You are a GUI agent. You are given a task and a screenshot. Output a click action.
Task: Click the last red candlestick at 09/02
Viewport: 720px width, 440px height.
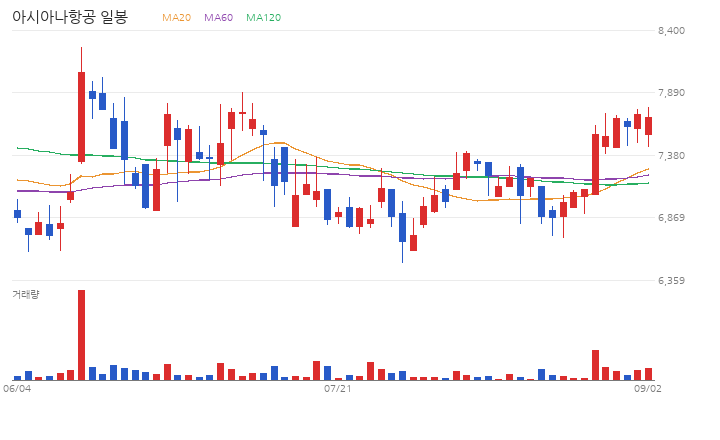648,126
